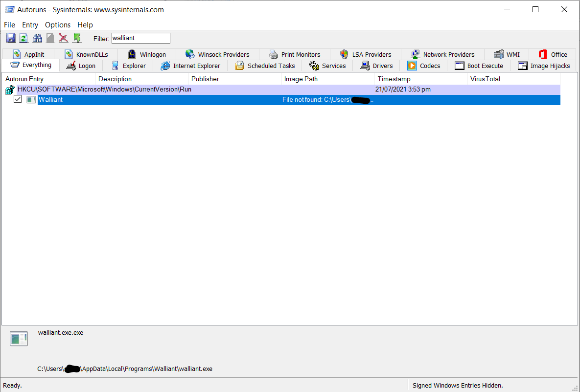This screenshot has height=392, width=580.
Task: Click the red X Delete icon
Action: coord(64,38)
